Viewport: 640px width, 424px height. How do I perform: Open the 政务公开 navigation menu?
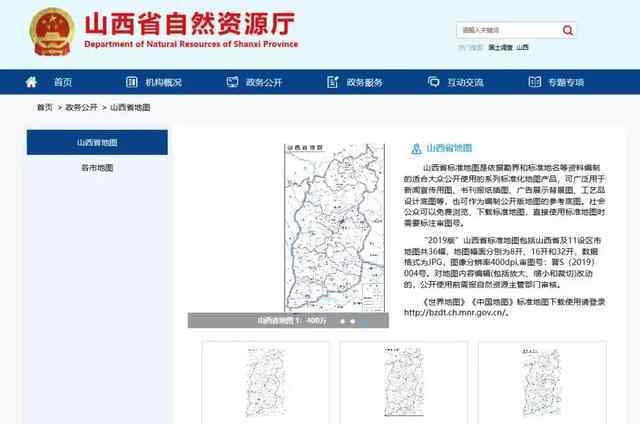click(264, 82)
